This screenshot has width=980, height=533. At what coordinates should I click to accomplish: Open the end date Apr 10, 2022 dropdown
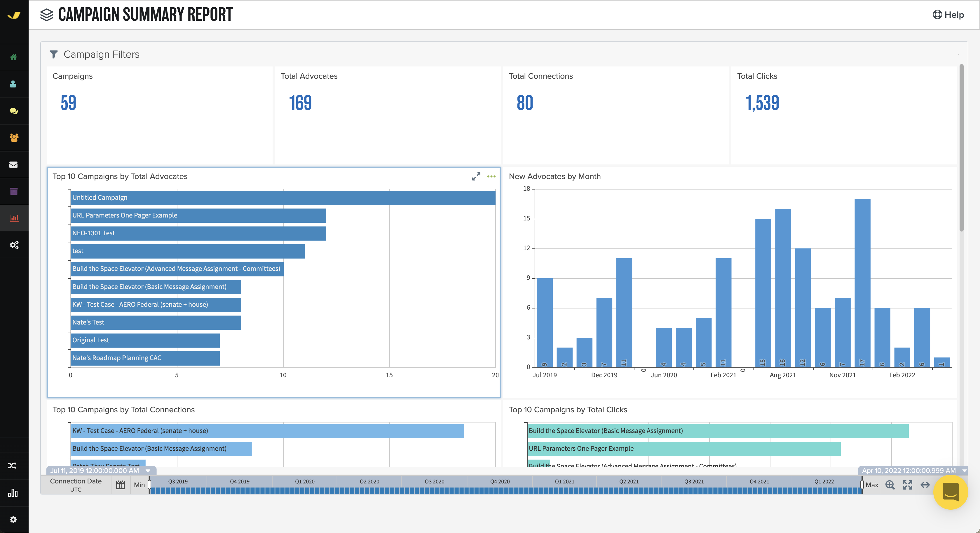(964, 471)
